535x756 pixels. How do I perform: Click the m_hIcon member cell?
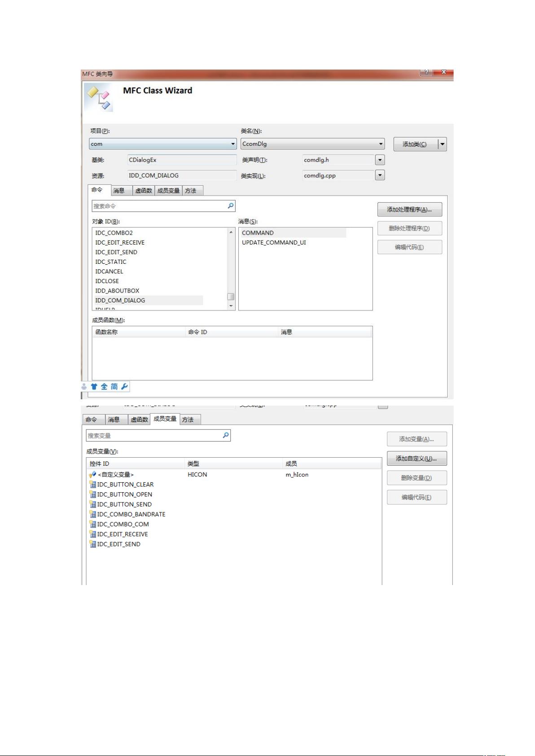297,474
